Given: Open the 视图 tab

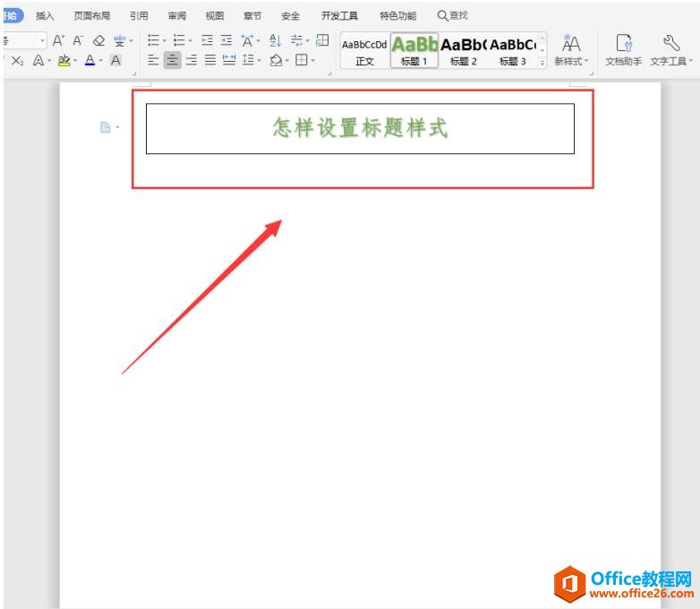Looking at the screenshot, I should 215,15.
